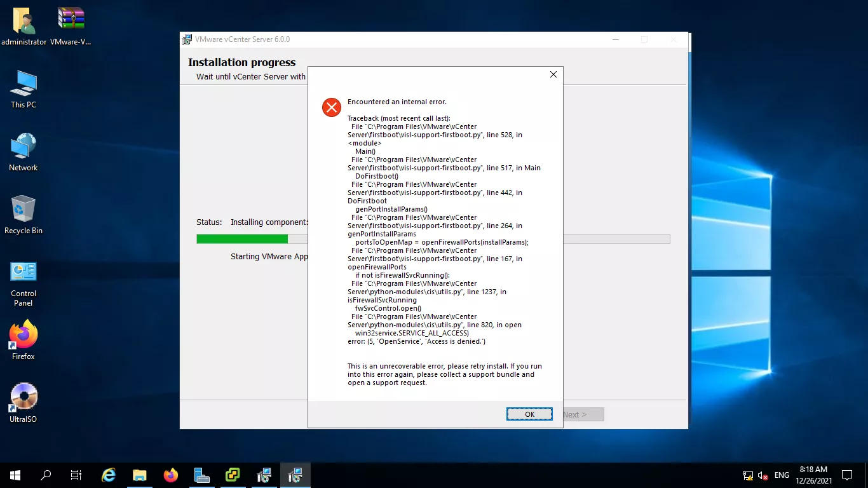Screen dimensions: 868x488
Task: Click the 'fwSvcControl.open()' line
Action: click(x=388, y=308)
